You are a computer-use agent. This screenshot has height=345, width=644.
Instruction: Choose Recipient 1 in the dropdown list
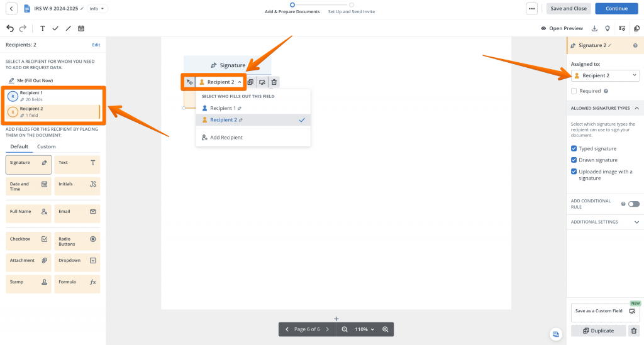[x=253, y=108]
